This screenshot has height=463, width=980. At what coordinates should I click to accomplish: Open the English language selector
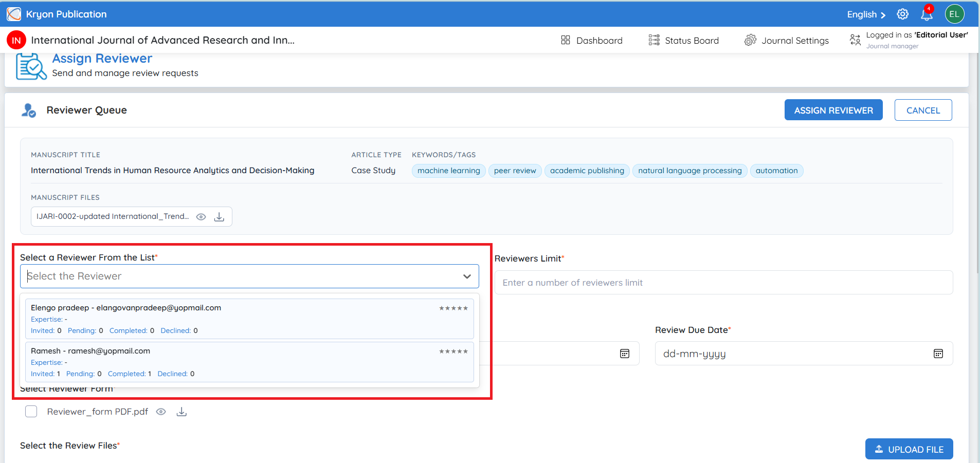tap(866, 14)
